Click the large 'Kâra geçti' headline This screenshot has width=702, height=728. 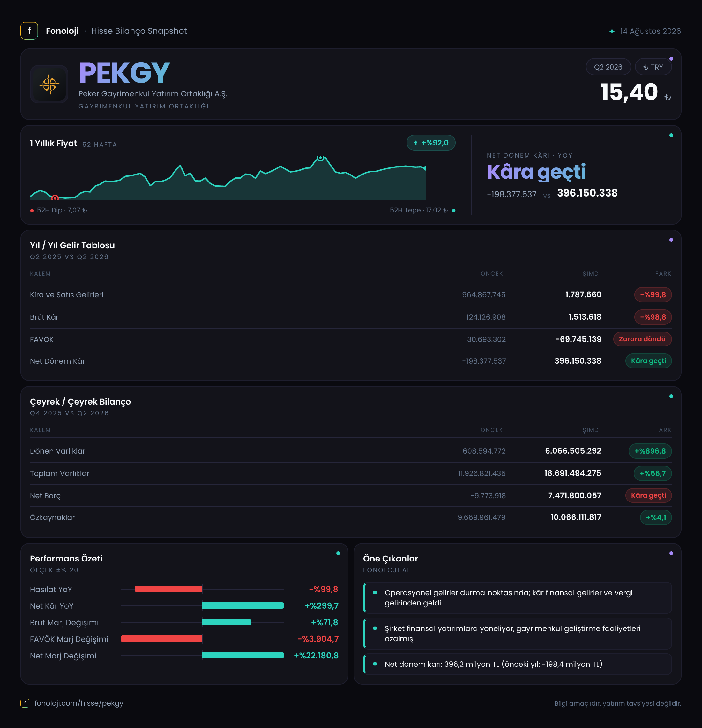(536, 172)
